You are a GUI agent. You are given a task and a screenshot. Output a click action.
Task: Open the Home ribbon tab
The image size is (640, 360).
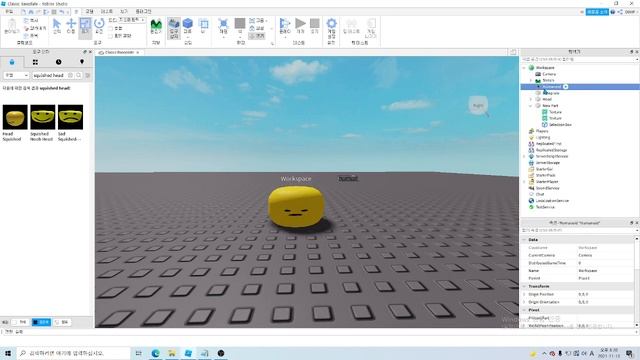pyautogui.click(x=76, y=11)
